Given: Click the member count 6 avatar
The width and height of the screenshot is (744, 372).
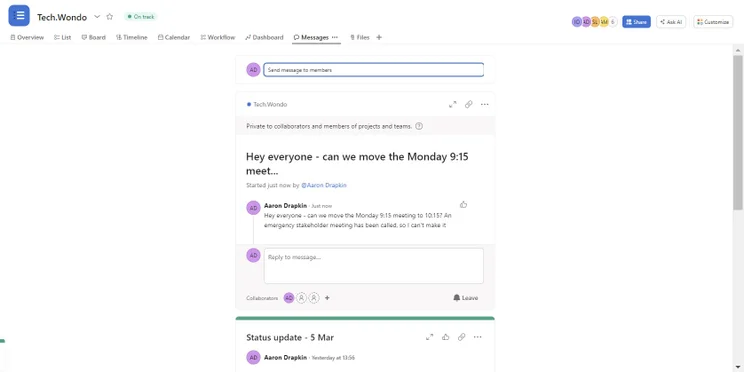Looking at the screenshot, I should [613, 22].
